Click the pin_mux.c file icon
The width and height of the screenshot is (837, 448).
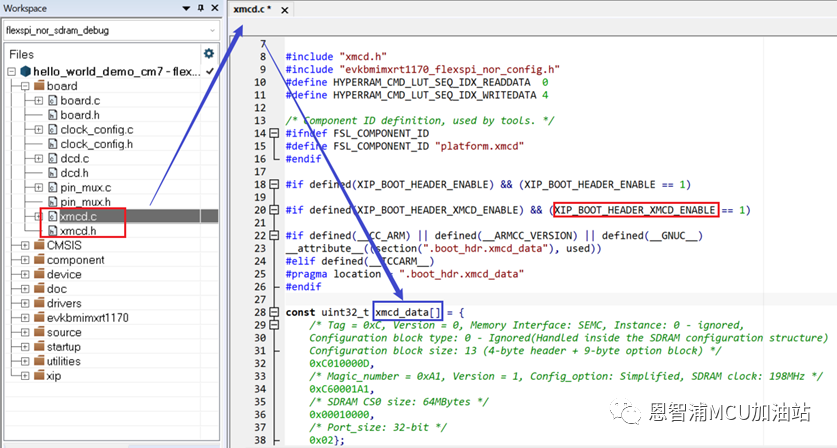coord(52,187)
